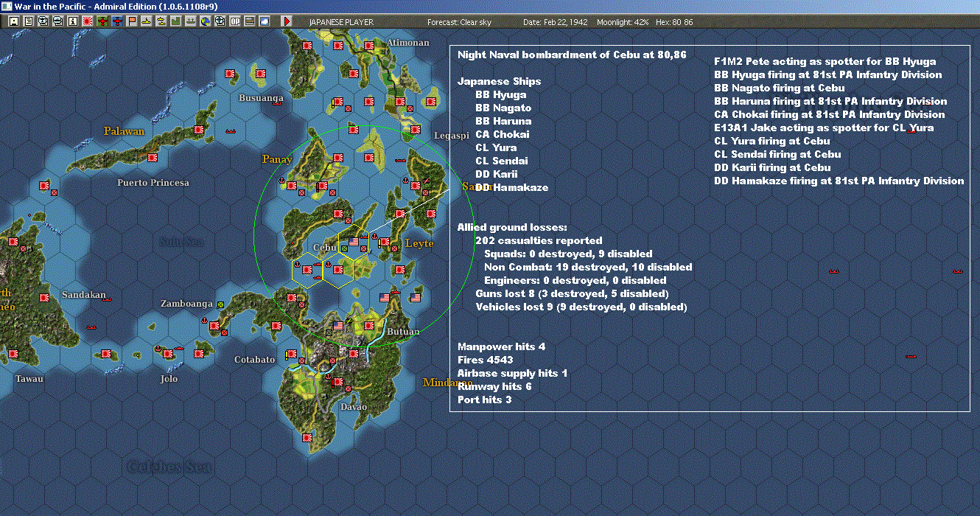Click the JAPANESE PLAYER indicator

click(x=341, y=22)
